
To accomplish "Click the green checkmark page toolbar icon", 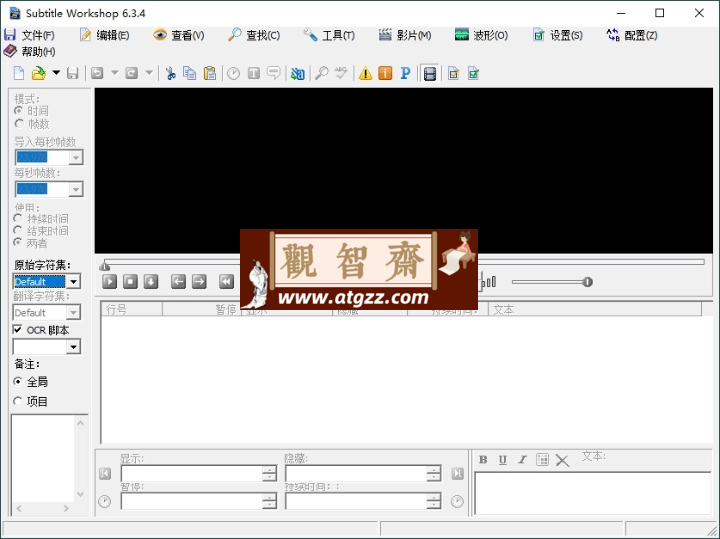I will point(473,73).
